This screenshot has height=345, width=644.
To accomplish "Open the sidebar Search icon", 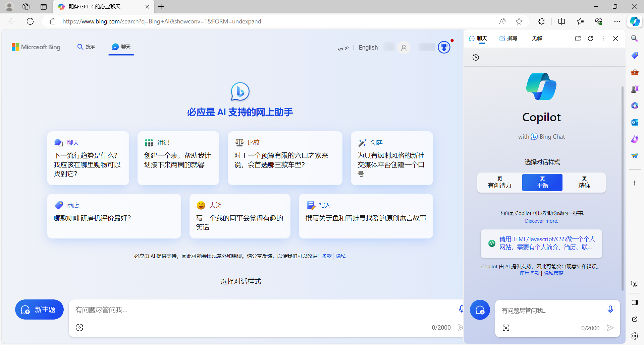I will point(634,39).
